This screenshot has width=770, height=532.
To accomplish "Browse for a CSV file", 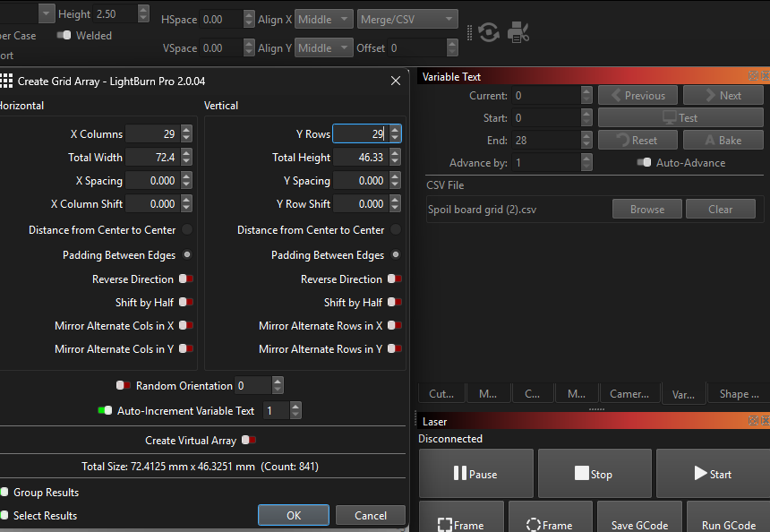I will click(646, 210).
